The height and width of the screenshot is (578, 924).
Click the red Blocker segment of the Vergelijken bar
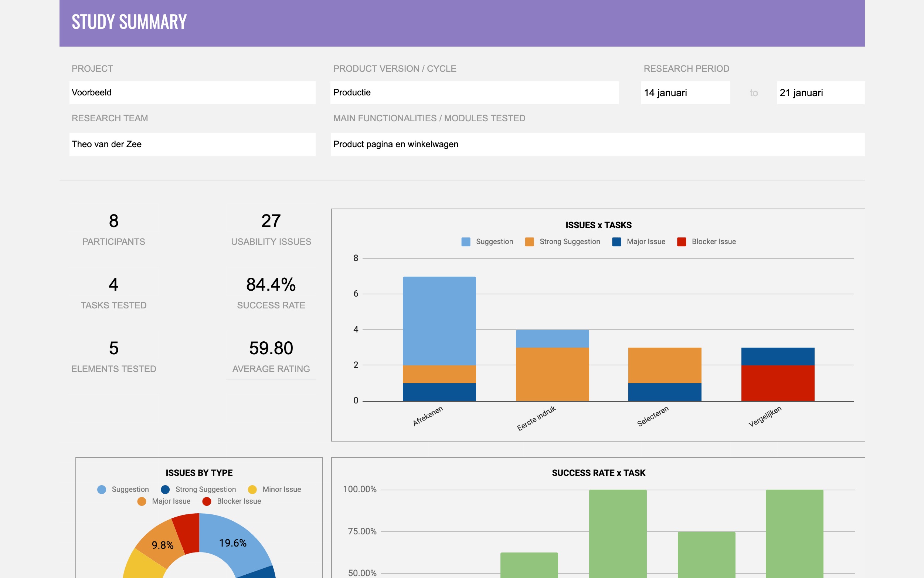click(778, 383)
